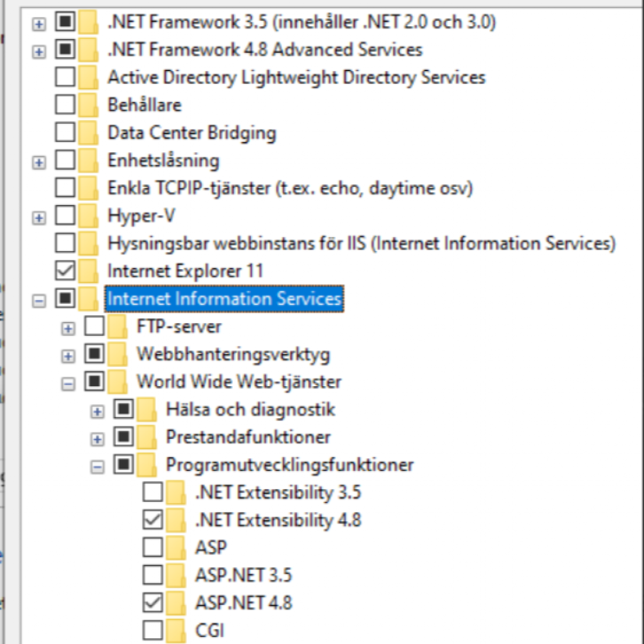This screenshot has height=644, width=644.
Task: Collapse World Wide Web-tjänster node
Action: (68, 384)
